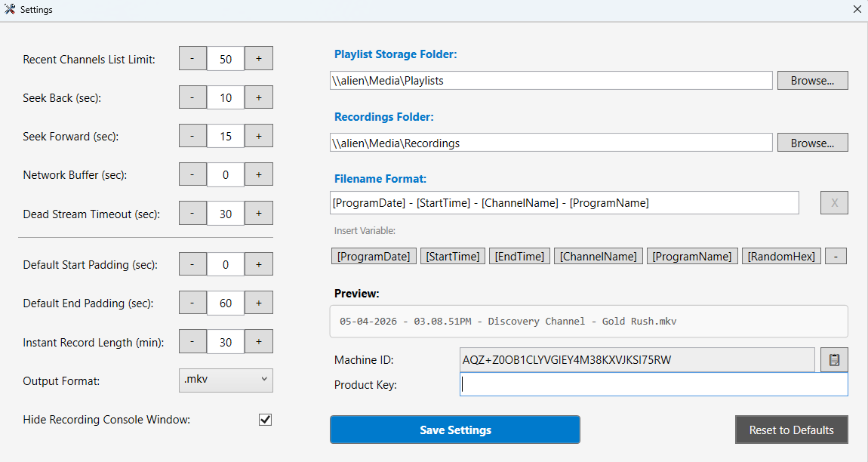Insert [RandomHex] variable

782,257
